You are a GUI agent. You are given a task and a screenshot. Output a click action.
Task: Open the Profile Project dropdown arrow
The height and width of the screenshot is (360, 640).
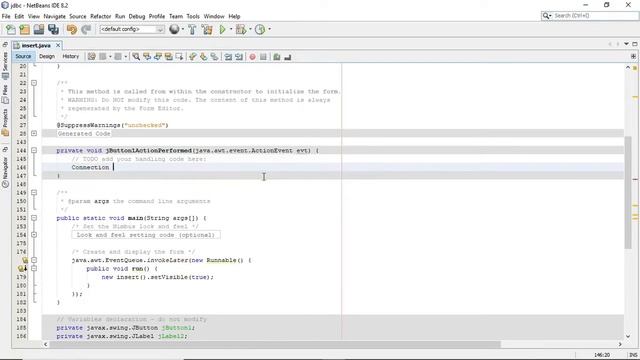[269, 29]
